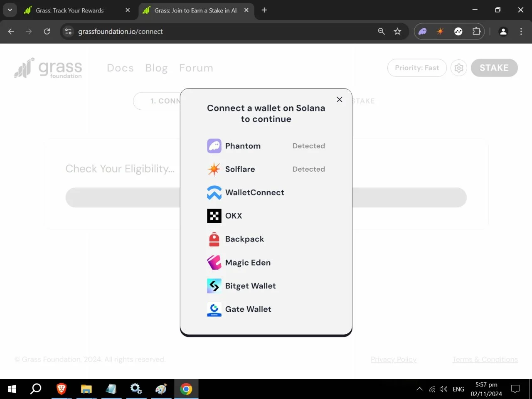The height and width of the screenshot is (399, 532).
Task: Close the Track Your Rewards tab
Action: tap(128, 10)
